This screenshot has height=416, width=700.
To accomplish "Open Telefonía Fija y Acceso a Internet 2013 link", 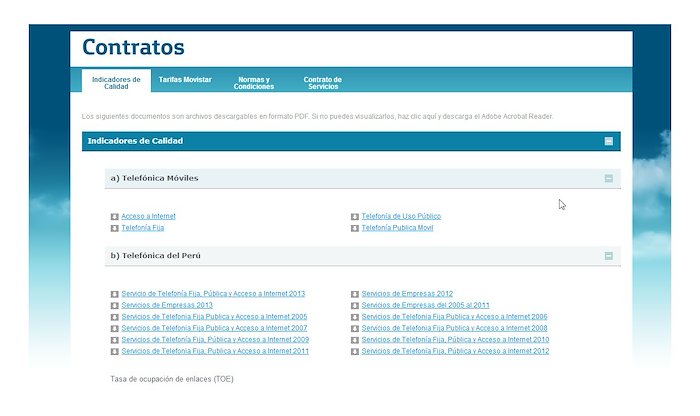I will pyautogui.click(x=213, y=294).
